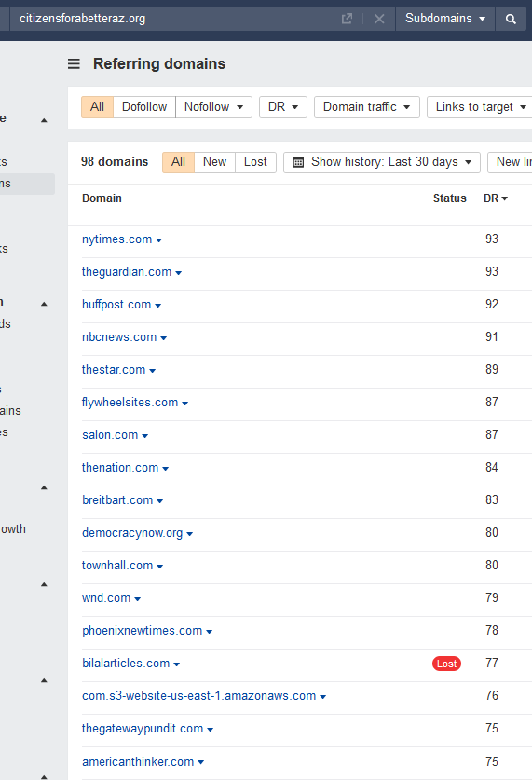Open the Links to target dropdown
This screenshot has width=532, height=780.
[x=481, y=107]
